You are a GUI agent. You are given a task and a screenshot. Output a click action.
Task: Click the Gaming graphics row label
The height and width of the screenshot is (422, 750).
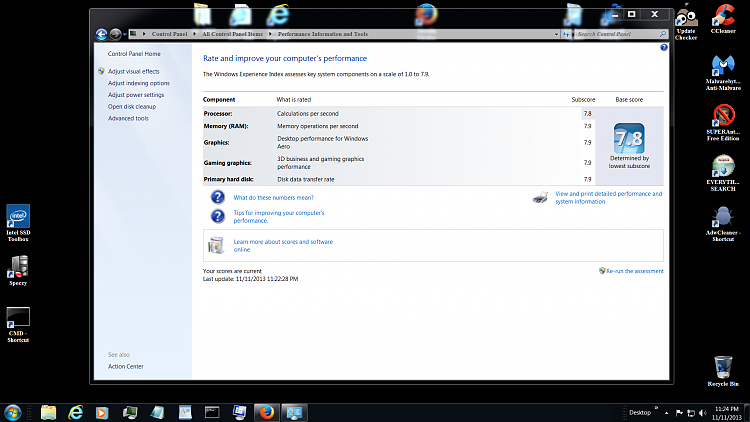[x=227, y=163]
